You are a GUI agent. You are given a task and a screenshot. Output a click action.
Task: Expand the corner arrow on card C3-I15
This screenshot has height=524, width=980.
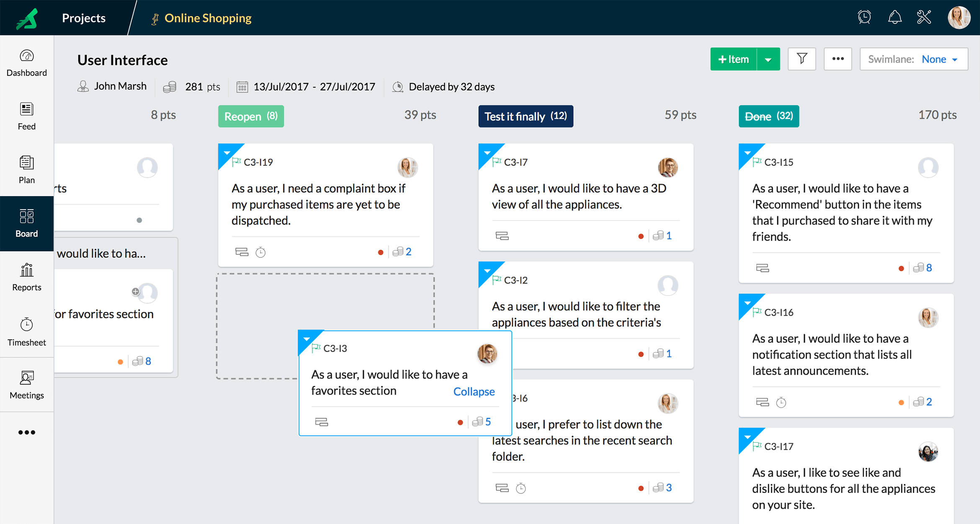[748, 153]
